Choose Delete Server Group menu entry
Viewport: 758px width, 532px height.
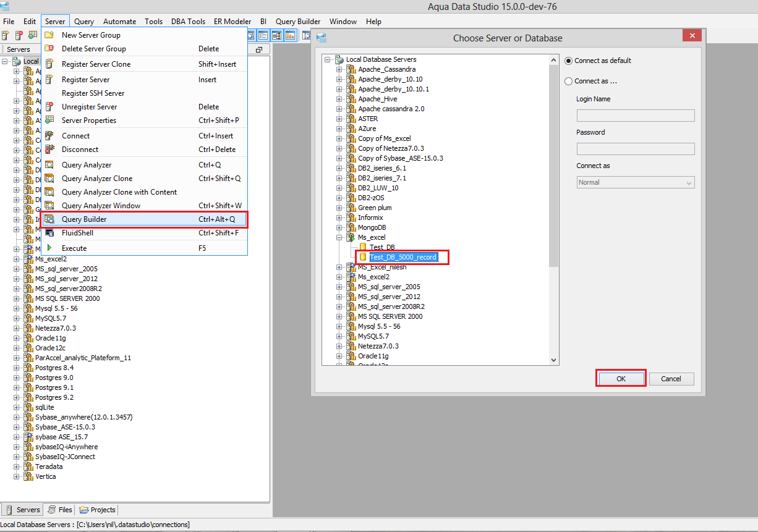145,49
